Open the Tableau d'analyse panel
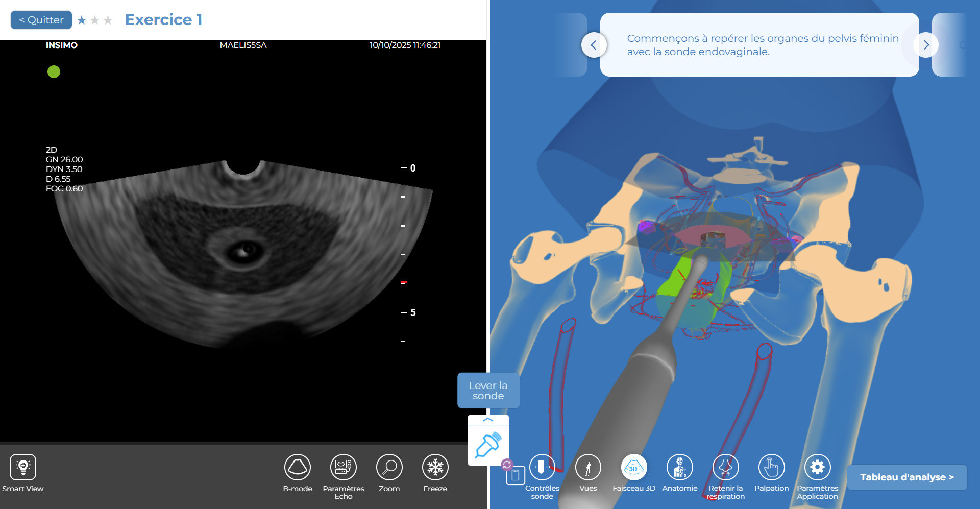Image resolution: width=980 pixels, height=509 pixels. pyautogui.click(x=906, y=477)
